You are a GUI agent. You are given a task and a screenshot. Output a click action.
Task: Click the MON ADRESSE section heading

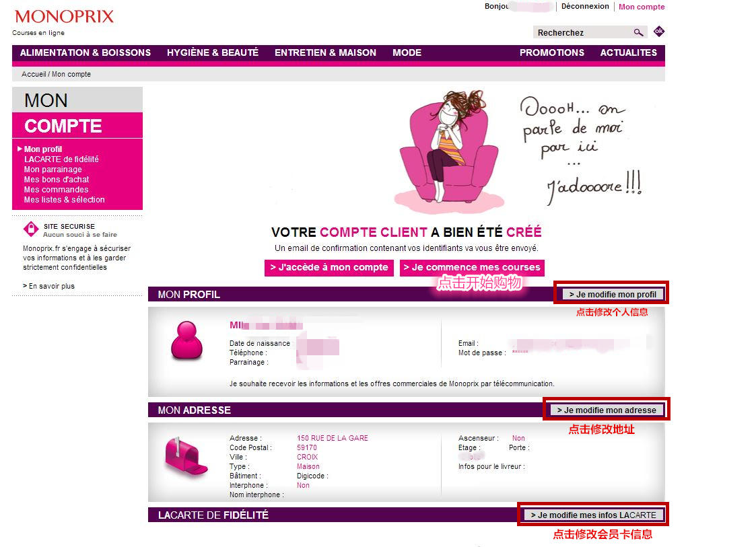click(195, 410)
